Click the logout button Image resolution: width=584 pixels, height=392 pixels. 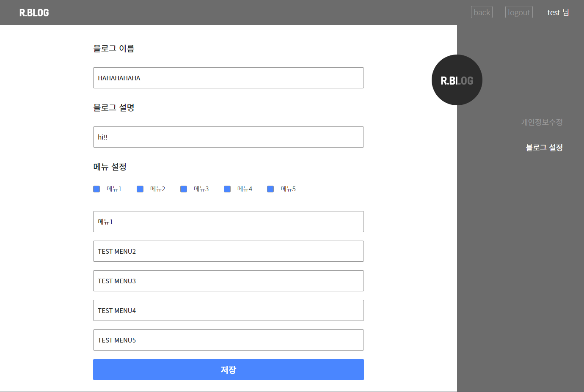point(519,12)
